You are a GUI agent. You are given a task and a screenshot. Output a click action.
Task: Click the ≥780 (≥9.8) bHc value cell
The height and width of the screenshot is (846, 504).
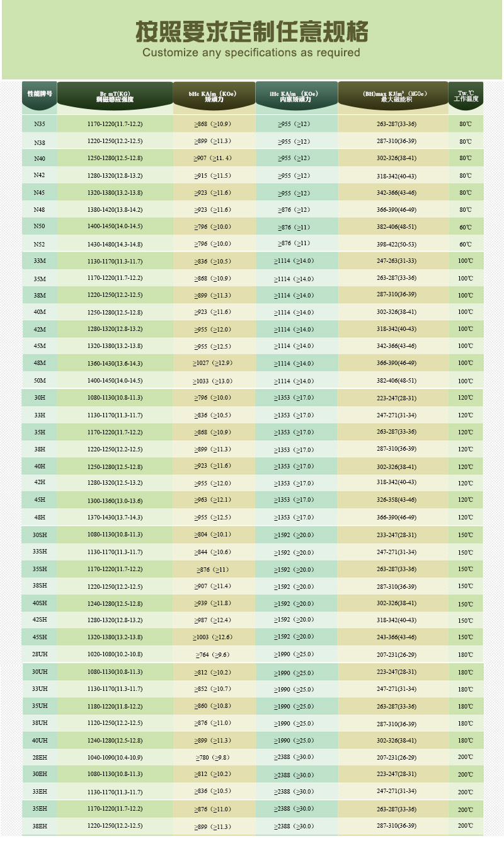click(x=213, y=757)
